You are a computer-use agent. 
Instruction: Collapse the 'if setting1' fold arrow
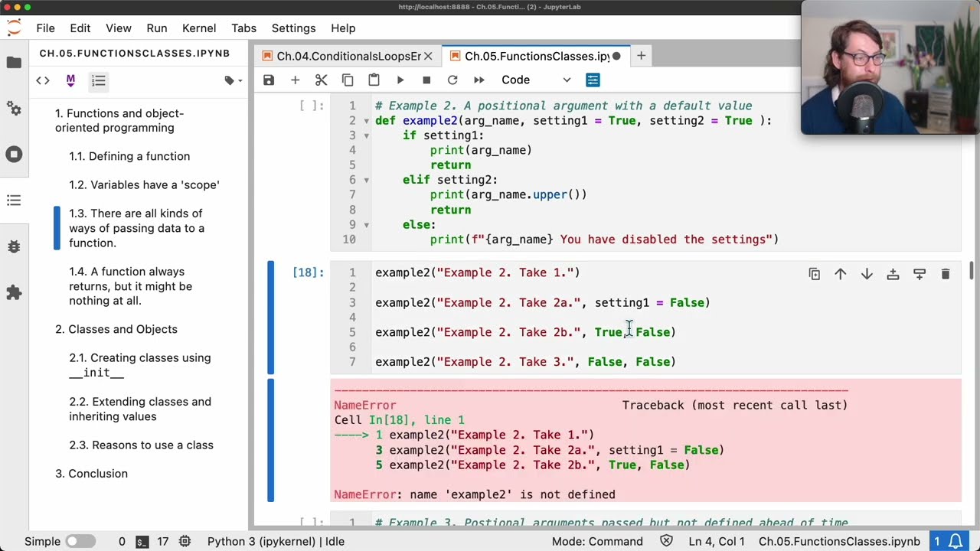pyautogui.click(x=366, y=135)
